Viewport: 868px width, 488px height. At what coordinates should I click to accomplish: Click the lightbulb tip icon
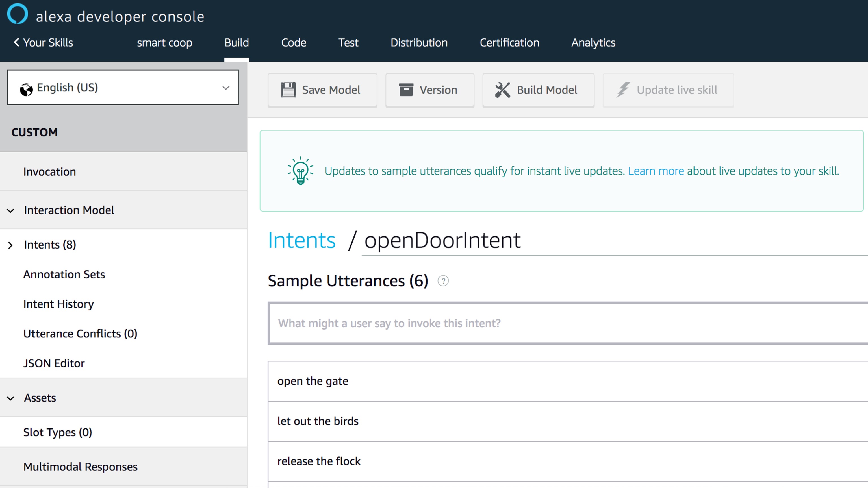tap(300, 171)
